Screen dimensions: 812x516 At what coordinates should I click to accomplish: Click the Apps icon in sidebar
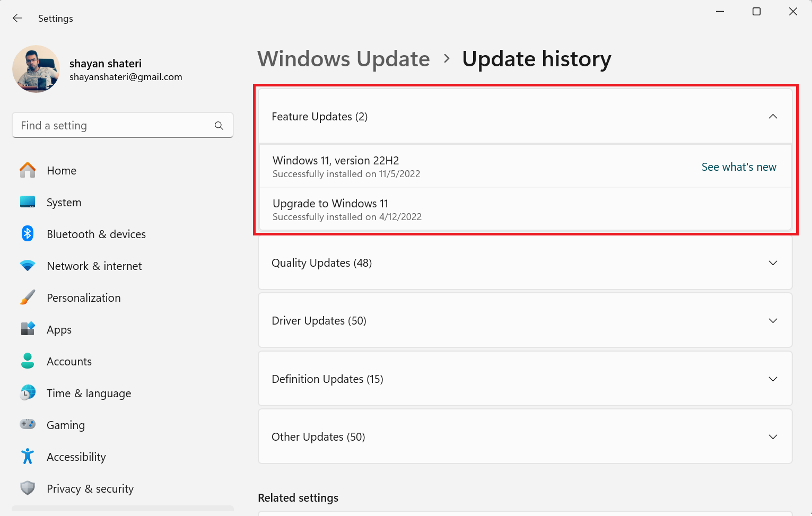[x=28, y=329]
